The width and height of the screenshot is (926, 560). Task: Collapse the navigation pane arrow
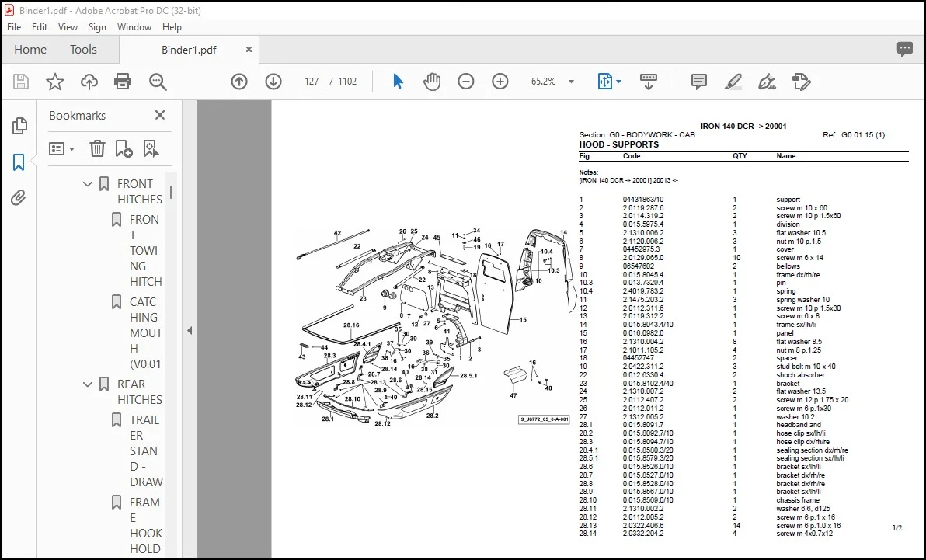click(x=190, y=331)
